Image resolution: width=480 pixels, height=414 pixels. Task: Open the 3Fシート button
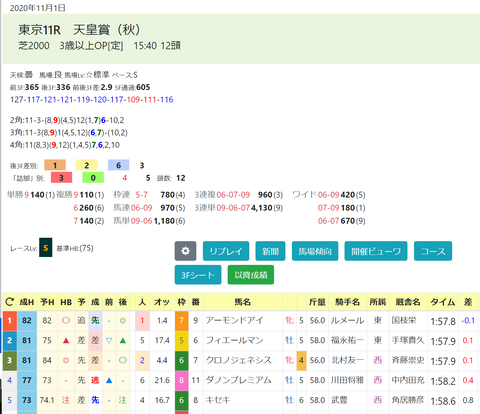198,275
